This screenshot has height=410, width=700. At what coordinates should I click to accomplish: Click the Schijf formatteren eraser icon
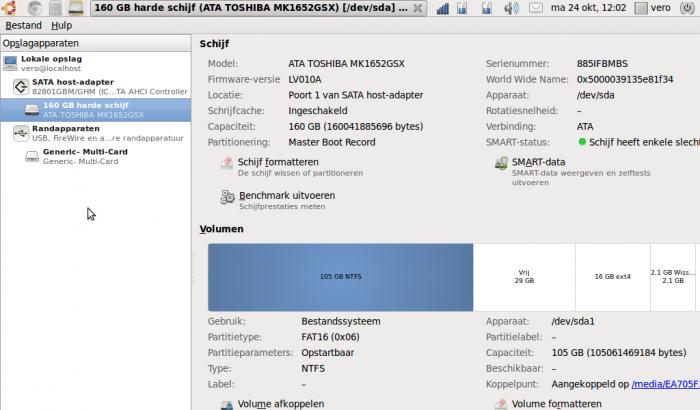(227, 163)
